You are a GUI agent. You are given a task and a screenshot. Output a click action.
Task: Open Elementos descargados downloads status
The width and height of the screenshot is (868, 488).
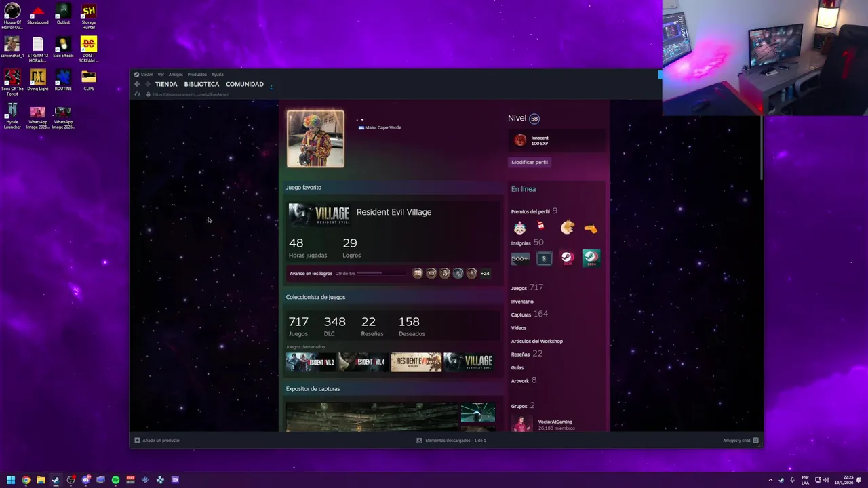[451, 441]
